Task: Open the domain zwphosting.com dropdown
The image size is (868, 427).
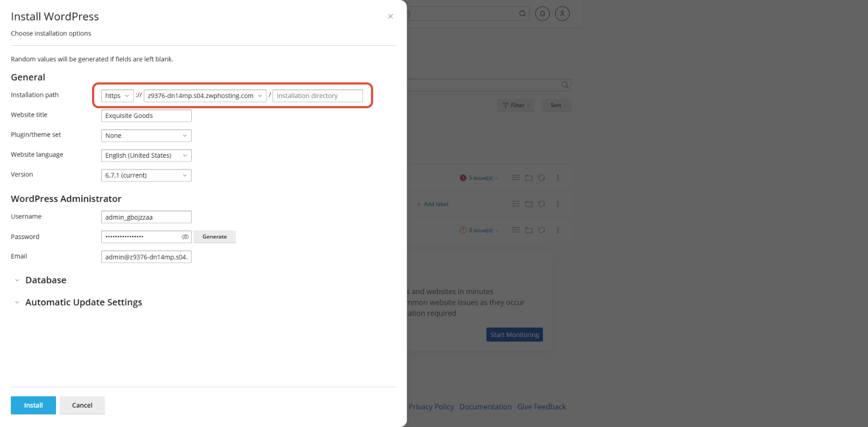Action: tap(205, 96)
